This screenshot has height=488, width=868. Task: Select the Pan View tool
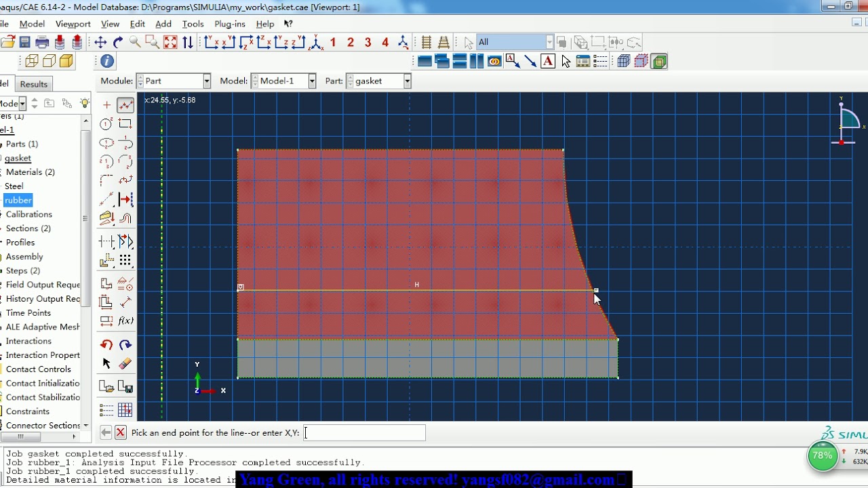point(100,42)
